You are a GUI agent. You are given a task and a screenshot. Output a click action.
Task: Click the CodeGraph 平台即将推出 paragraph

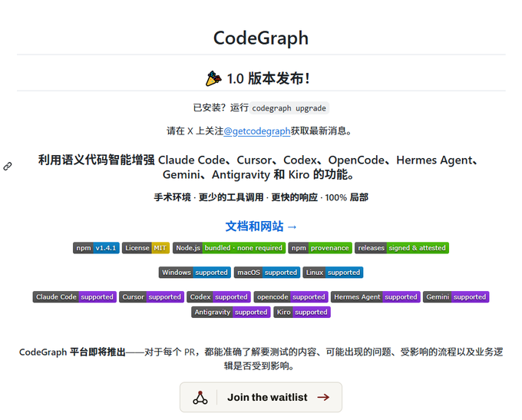point(261,359)
